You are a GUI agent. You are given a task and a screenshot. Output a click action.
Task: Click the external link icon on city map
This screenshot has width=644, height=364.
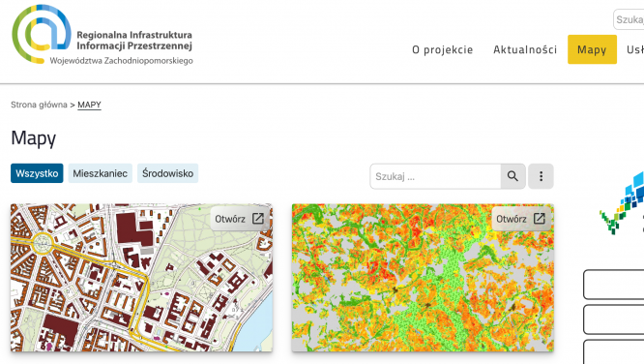click(258, 219)
